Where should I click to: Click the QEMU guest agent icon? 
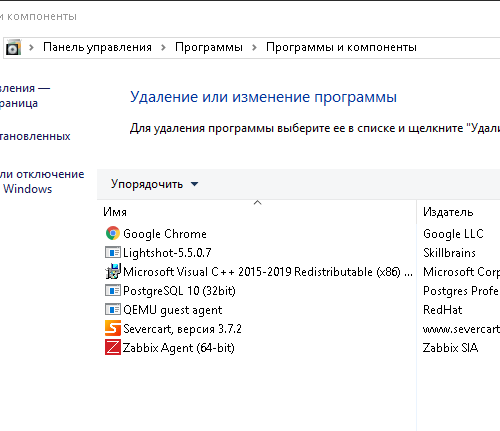click(113, 309)
